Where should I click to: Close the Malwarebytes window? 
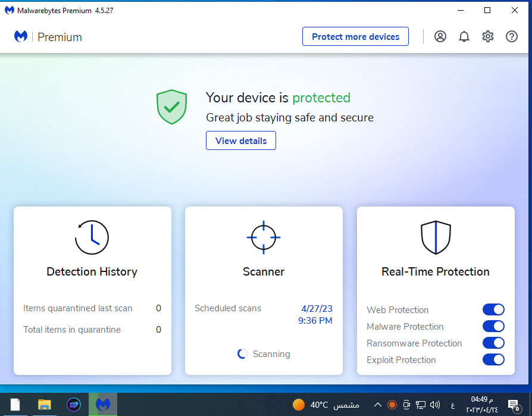coord(514,10)
